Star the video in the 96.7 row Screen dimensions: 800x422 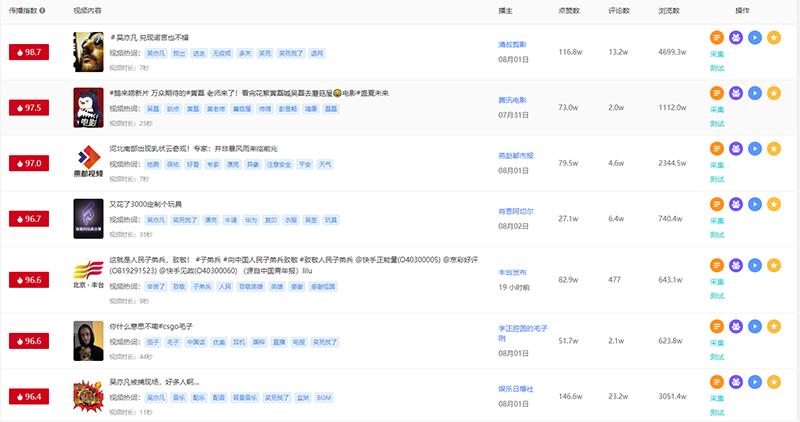coord(774,204)
